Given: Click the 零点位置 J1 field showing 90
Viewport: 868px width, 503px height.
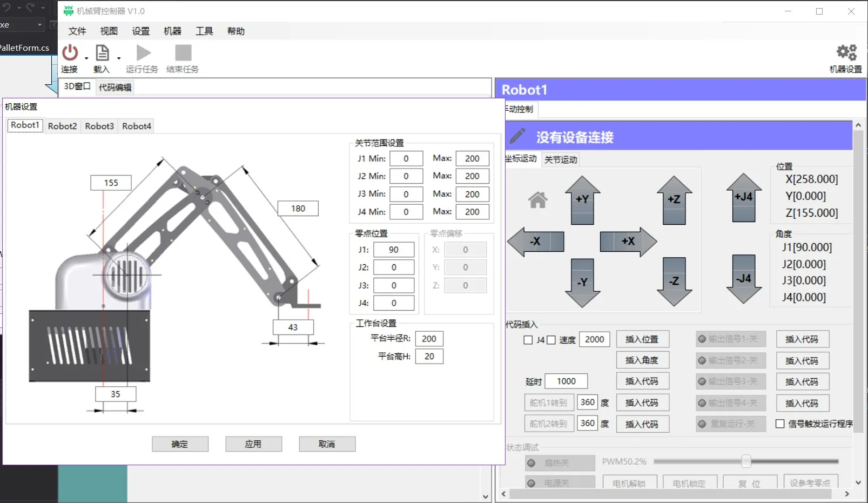Looking at the screenshot, I should point(394,250).
